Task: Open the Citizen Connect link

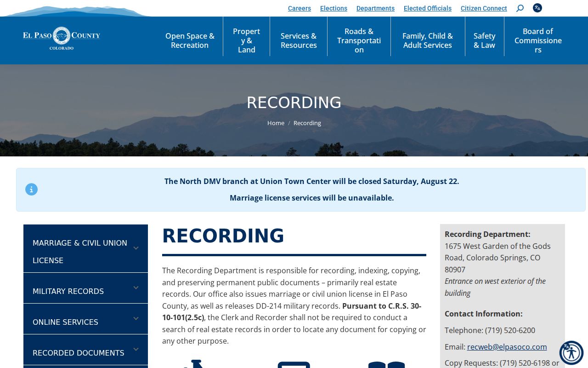Action: pyautogui.click(x=484, y=8)
